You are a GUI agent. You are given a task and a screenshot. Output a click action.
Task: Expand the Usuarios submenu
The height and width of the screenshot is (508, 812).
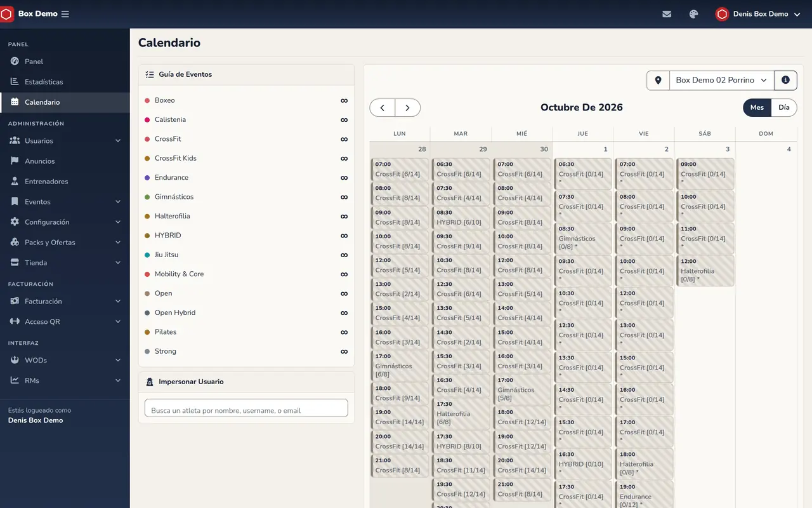pos(65,141)
